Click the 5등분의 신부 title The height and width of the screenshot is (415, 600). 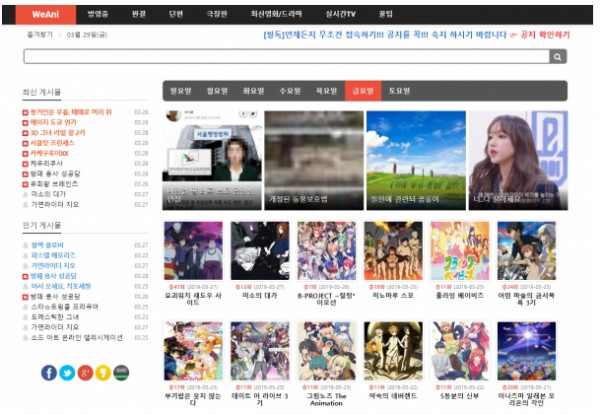coord(460,396)
